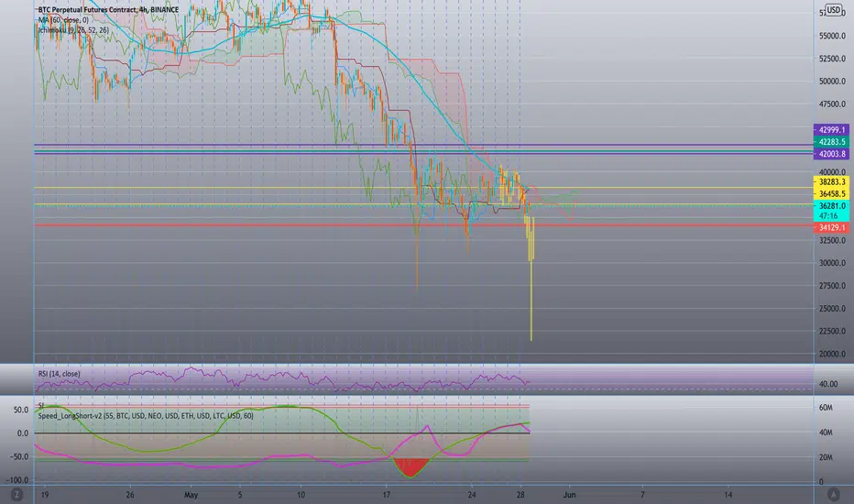This screenshot has height=504, width=854.
Task: Click the May label on time axis
Action: pos(191,495)
